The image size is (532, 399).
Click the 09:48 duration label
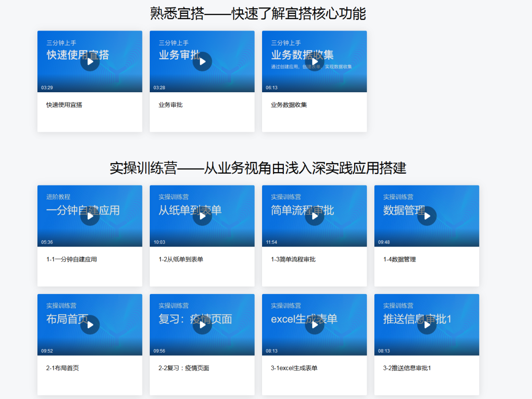tap(384, 242)
